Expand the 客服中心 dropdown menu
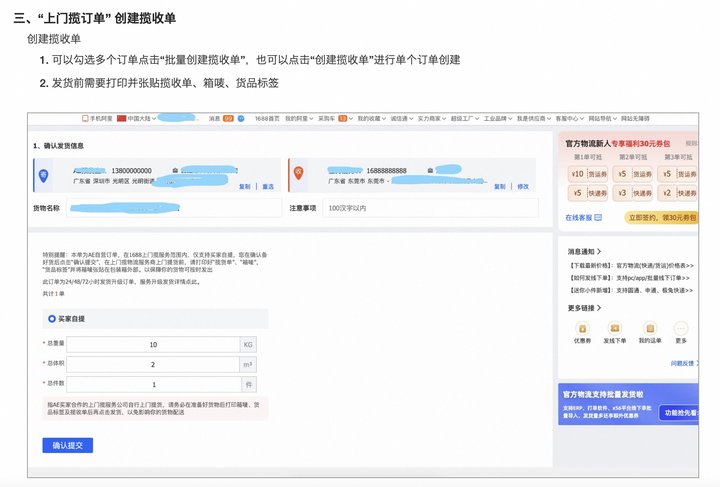The height and width of the screenshot is (487, 720). [568, 119]
